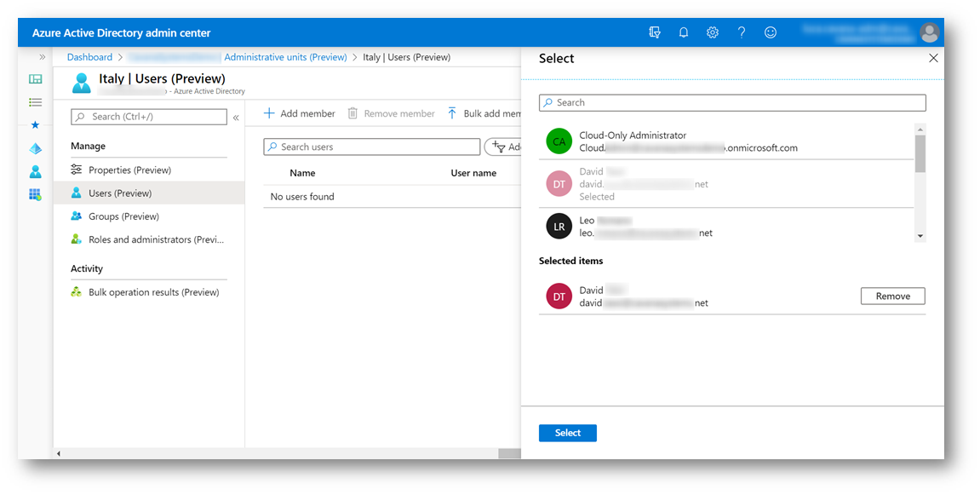The width and height of the screenshot is (980, 495).
Task: Close the Select panel
Action: (933, 58)
